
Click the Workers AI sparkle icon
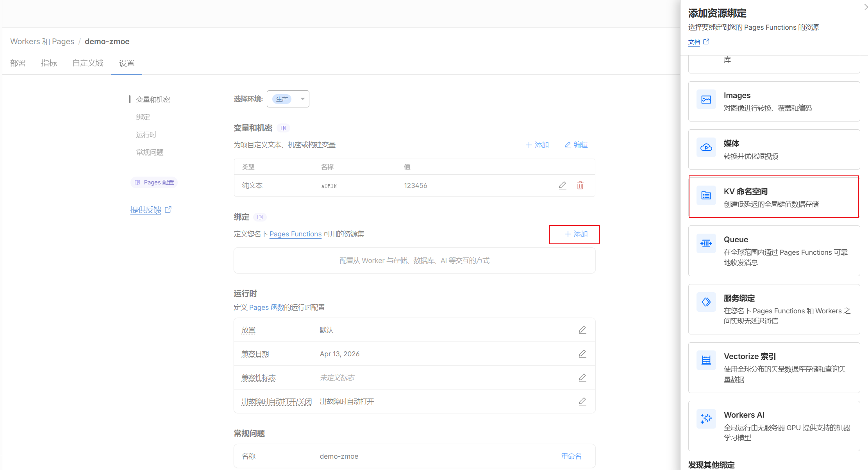pos(706,419)
